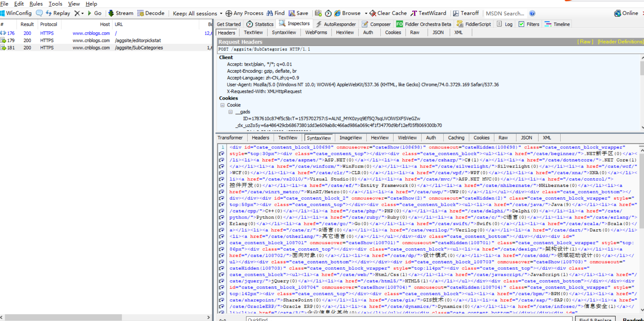The image size is (644, 321).
Task: Click the comment speech bubble icon
Action: tap(39, 13)
